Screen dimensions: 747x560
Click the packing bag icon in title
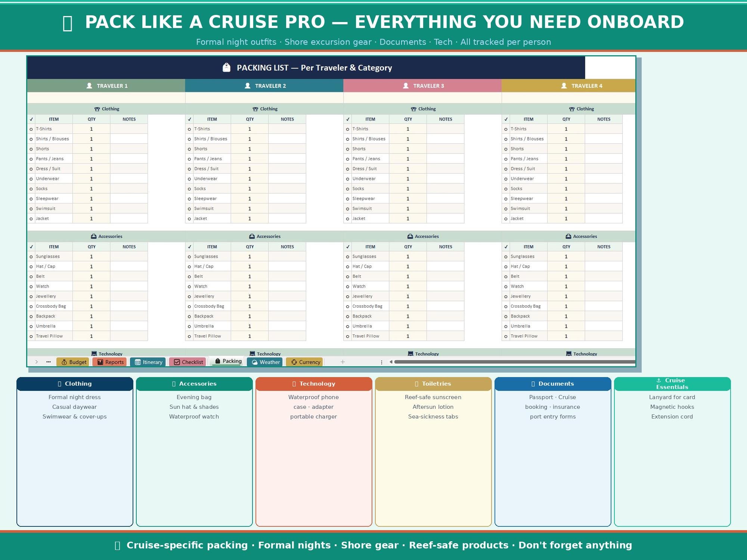click(226, 68)
